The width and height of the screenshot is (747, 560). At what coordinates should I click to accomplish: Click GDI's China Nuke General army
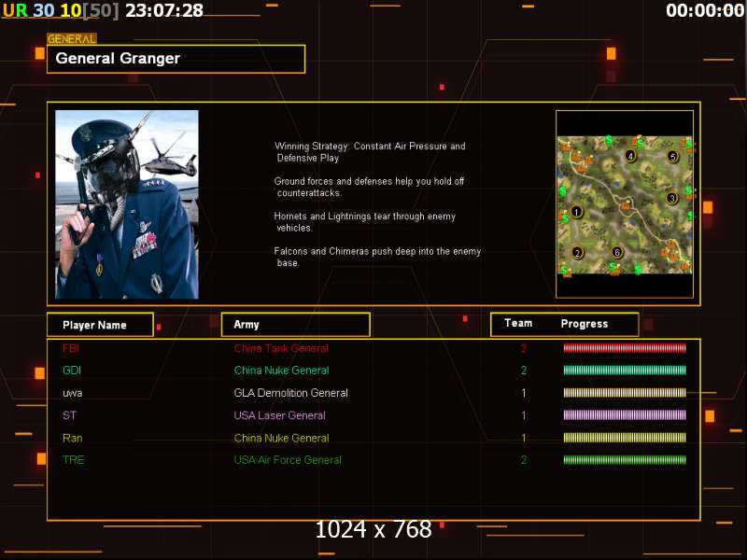(282, 371)
